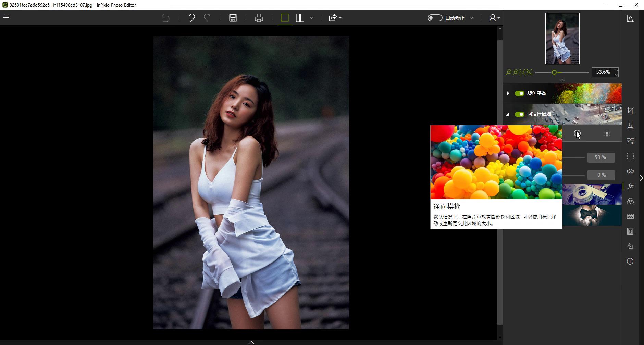Select the crop tool in sidebar
Screen dimensions: 644x345
point(630,111)
